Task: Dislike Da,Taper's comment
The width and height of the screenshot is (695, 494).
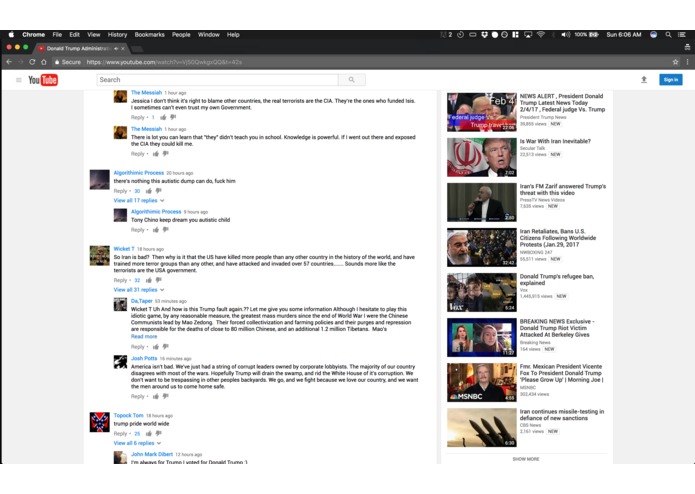Action: pyautogui.click(x=166, y=347)
